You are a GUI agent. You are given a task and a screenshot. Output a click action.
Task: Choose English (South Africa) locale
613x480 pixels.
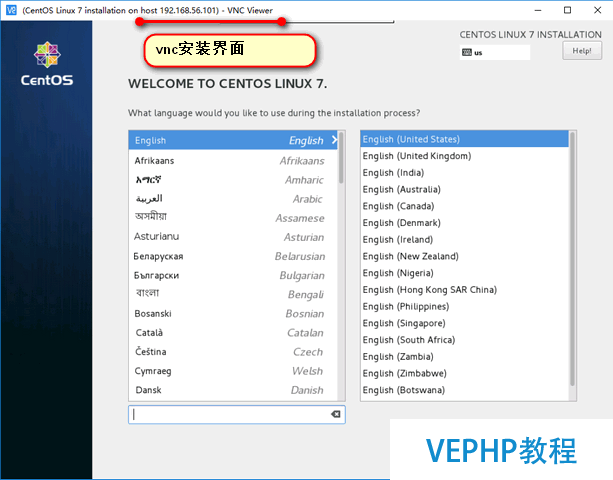tap(464, 340)
